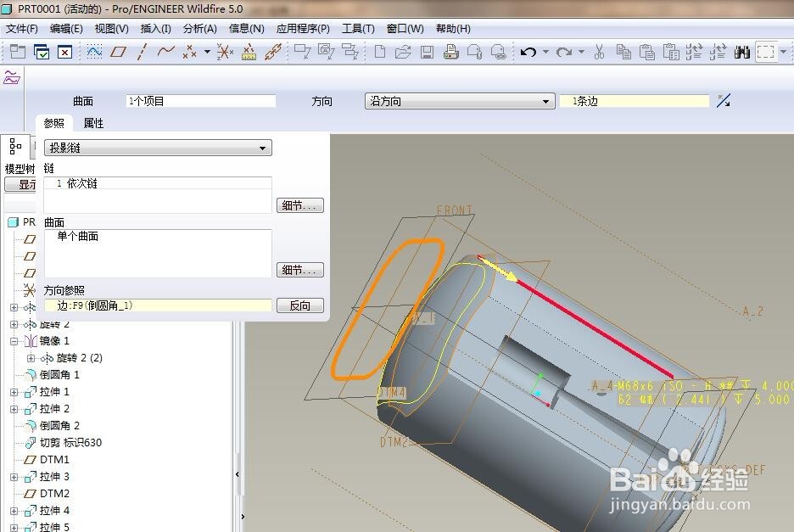Expand the 旋转 2 (2) tree node
This screenshot has width=794, height=532.
pos(31,358)
